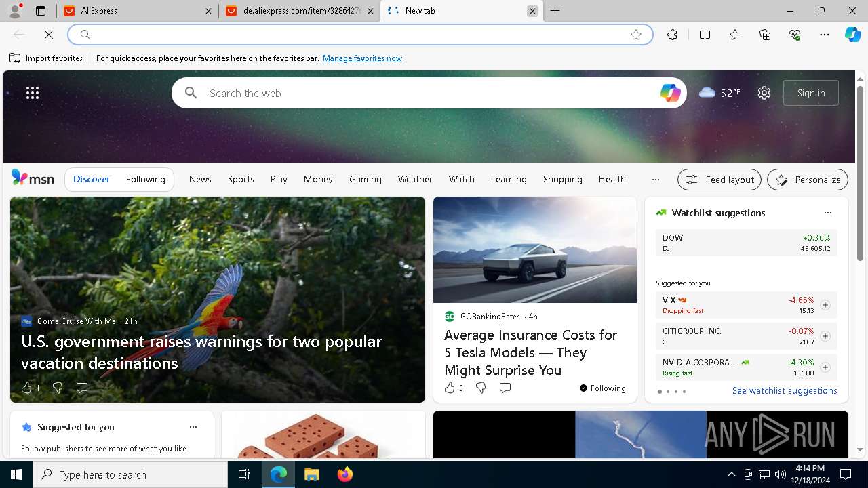Open the Shopping category
Screen dimensions: 868x488
563,179
